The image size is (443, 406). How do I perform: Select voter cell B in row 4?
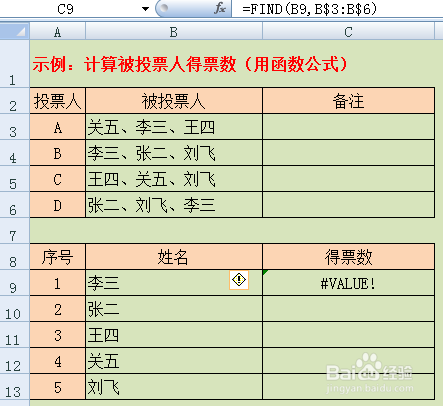pos(58,153)
